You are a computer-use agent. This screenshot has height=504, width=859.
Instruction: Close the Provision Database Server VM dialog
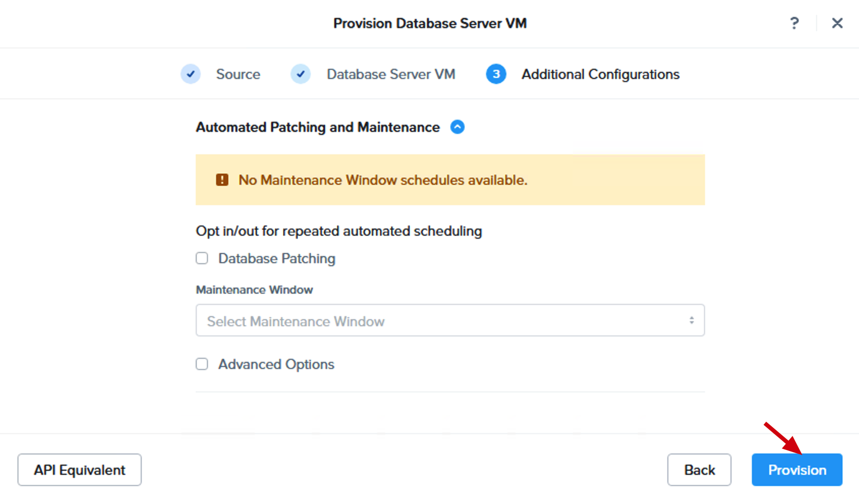pos(837,23)
